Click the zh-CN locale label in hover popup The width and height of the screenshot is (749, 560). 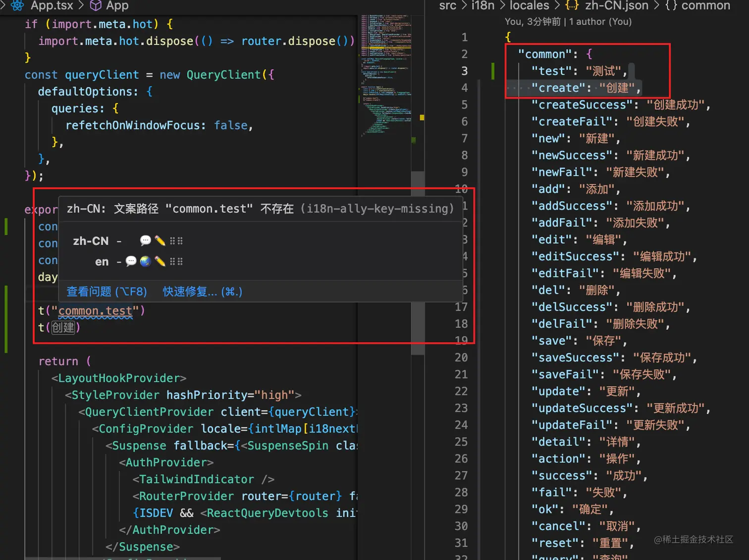click(x=91, y=241)
